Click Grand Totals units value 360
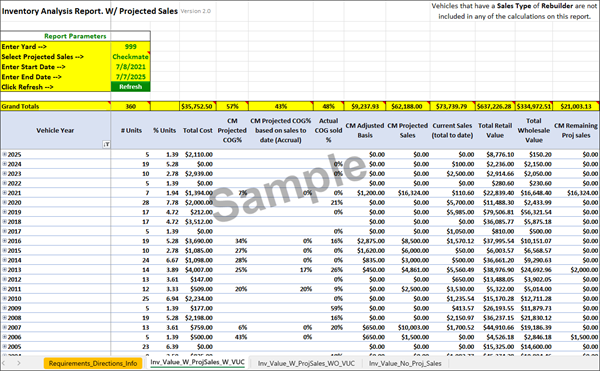The image size is (600, 371). pyautogui.click(x=130, y=106)
